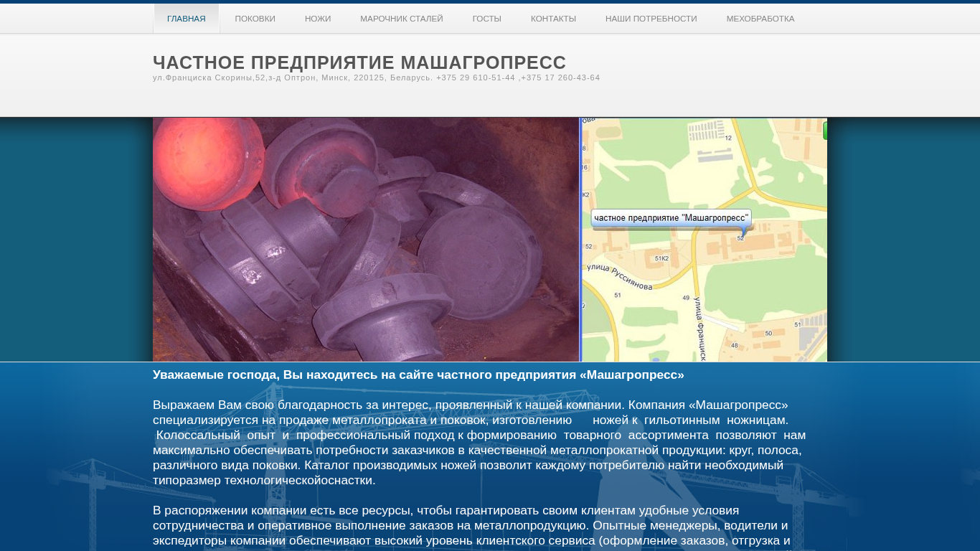This screenshot has height=551, width=980.
Task: Click the building number 12 on map
Action: (x=728, y=138)
